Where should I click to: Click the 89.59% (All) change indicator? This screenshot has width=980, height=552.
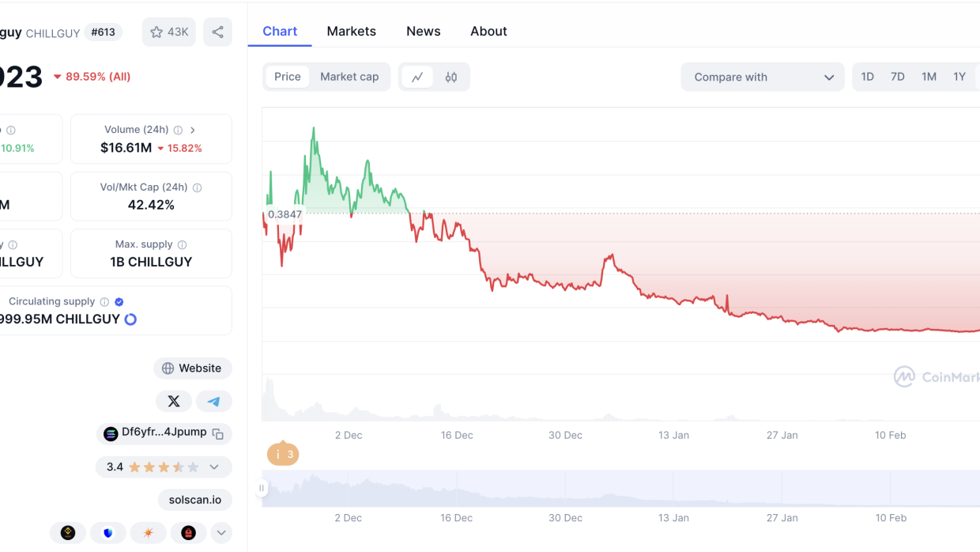tap(92, 77)
